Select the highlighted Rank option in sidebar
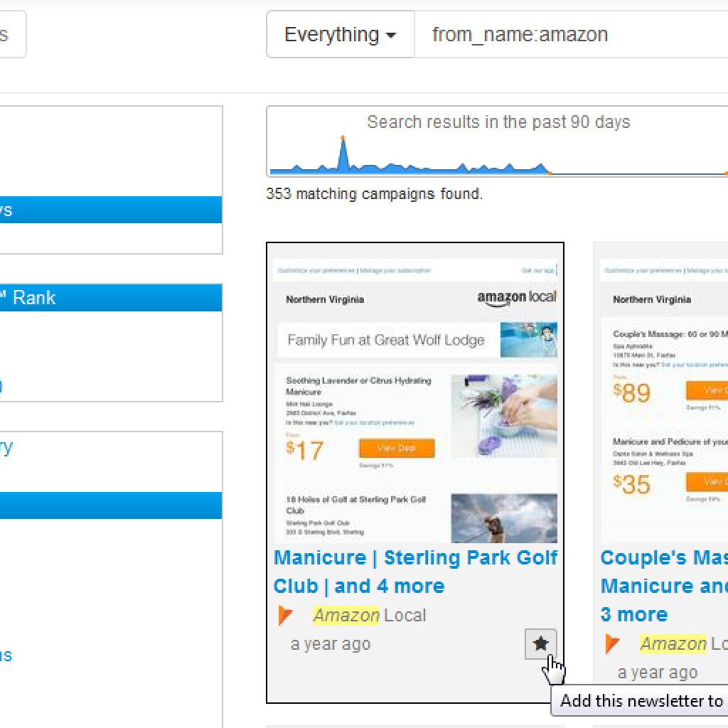Viewport: 728px width, 728px height. click(x=110, y=298)
